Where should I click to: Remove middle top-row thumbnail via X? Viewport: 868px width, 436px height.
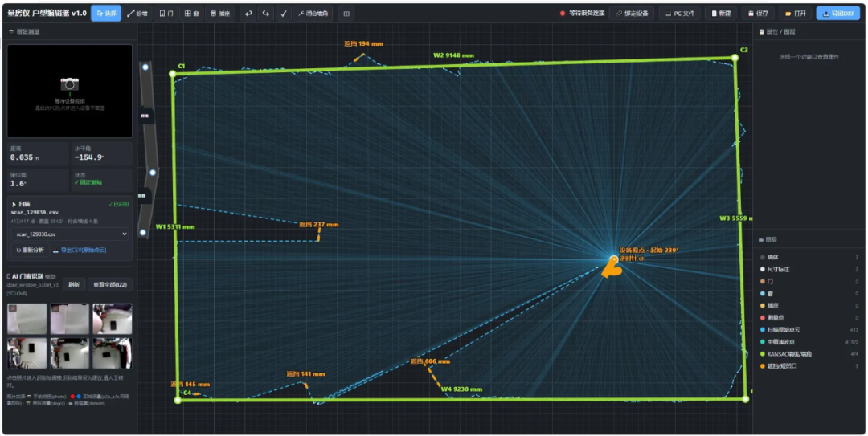point(55,308)
